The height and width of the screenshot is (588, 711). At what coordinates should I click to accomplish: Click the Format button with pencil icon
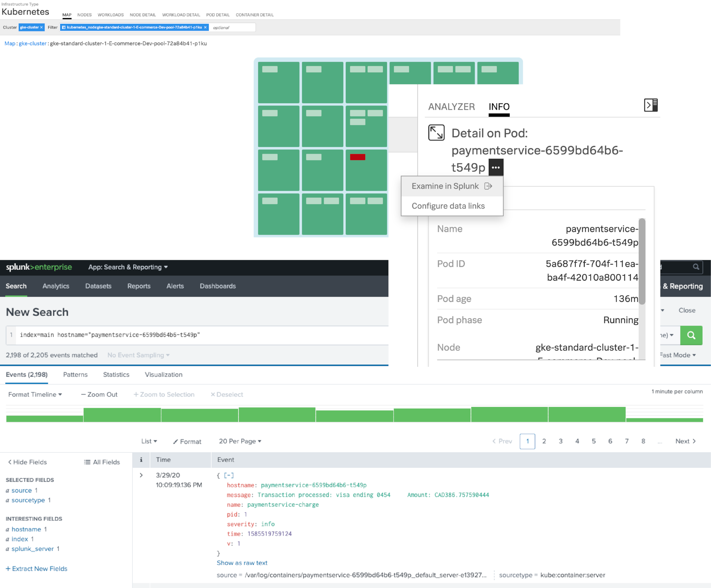[x=187, y=441]
